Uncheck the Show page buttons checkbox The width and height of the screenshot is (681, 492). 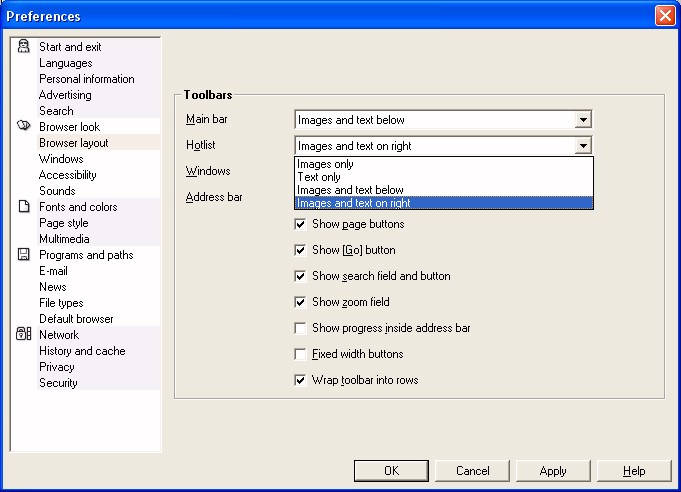point(301,224)
